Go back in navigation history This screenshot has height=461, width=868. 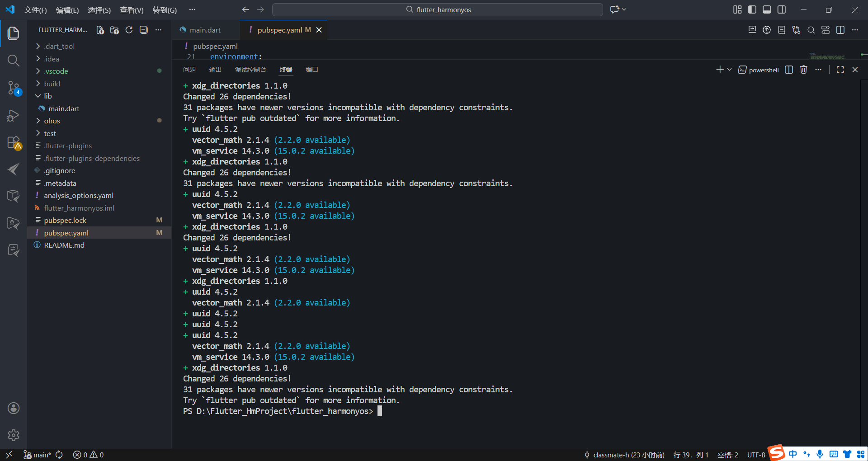click(245, 9)
